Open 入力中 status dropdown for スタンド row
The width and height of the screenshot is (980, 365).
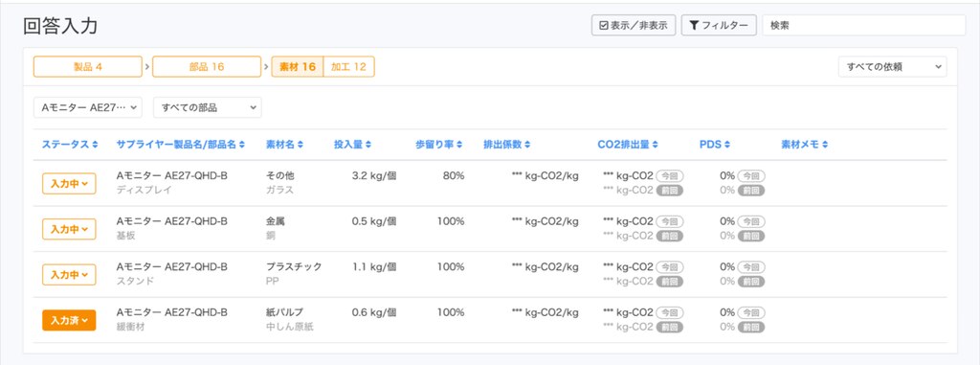point(69,275)
